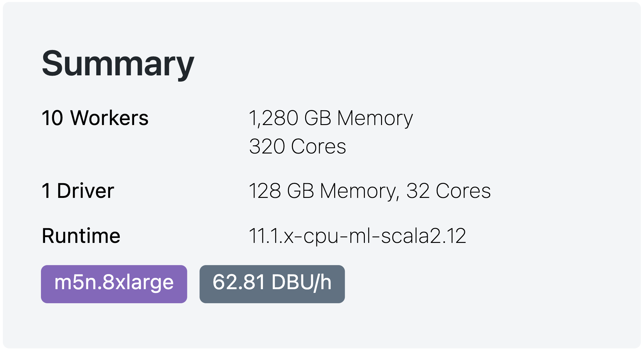The height and width of the screenshot is (352, 644).
Task: Click the 320 Cores value
Action: [x=298, y=146]
